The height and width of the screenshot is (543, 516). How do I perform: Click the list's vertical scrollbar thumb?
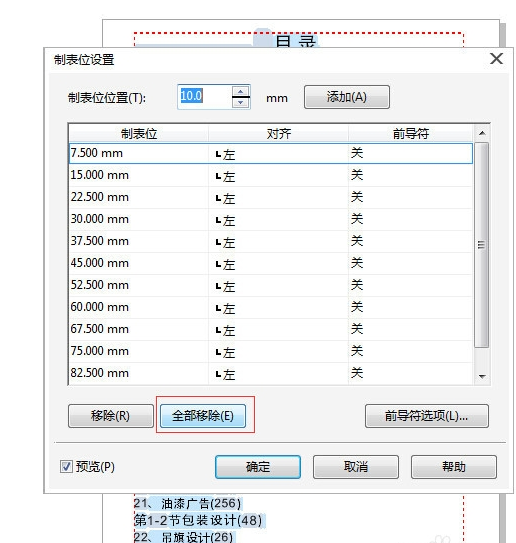[x=481, y=244]
